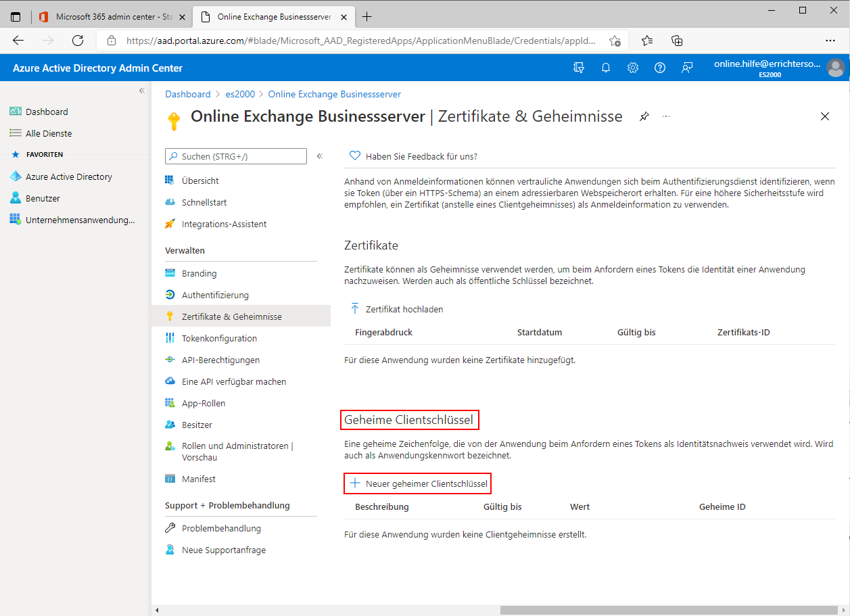Viewport: 850px width, 616px height.
Task: Click Gültig bis in the Zertifikate table
Action: pos(636,332)
